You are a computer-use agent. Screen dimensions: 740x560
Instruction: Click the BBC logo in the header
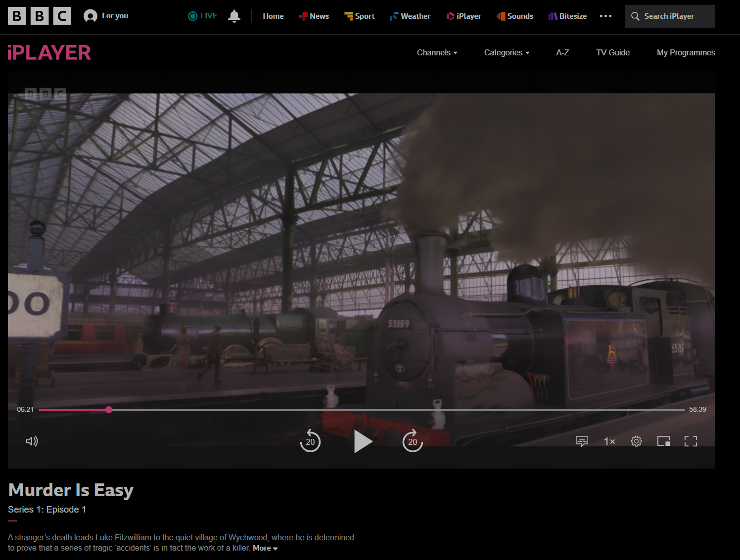(40, 16)
